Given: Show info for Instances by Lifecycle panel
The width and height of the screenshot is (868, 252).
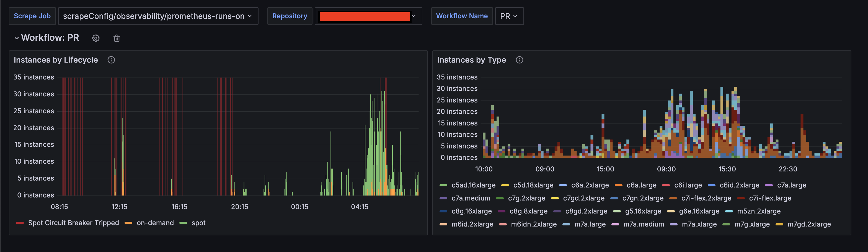Looking at the screenshot, I should coord(111,60).
